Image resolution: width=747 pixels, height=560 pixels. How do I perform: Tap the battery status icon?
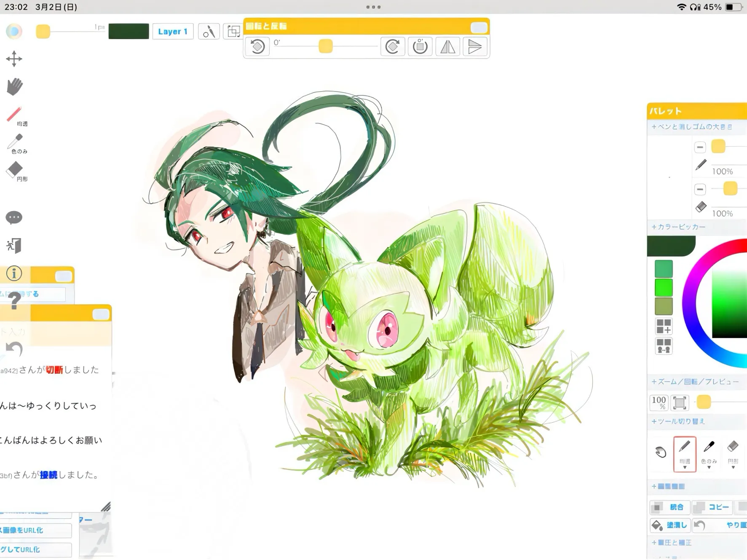click(x=734, y=7)
